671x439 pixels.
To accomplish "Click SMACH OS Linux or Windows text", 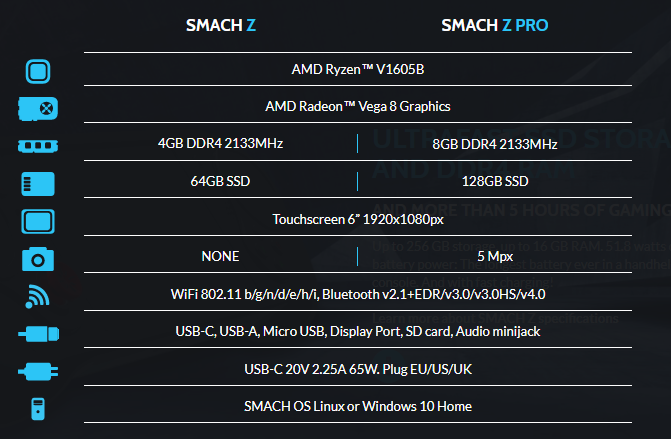I will coord(357,406).
